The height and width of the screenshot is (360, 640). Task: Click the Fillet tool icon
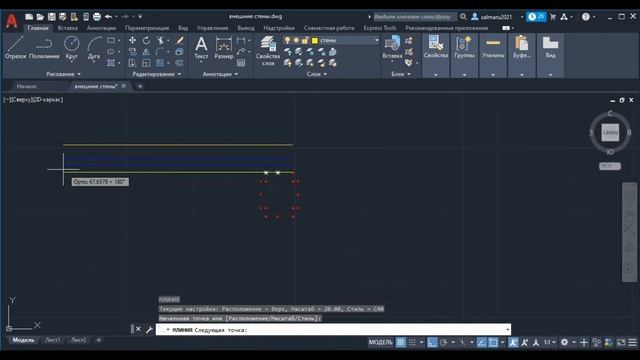click(x=160, y=52)
